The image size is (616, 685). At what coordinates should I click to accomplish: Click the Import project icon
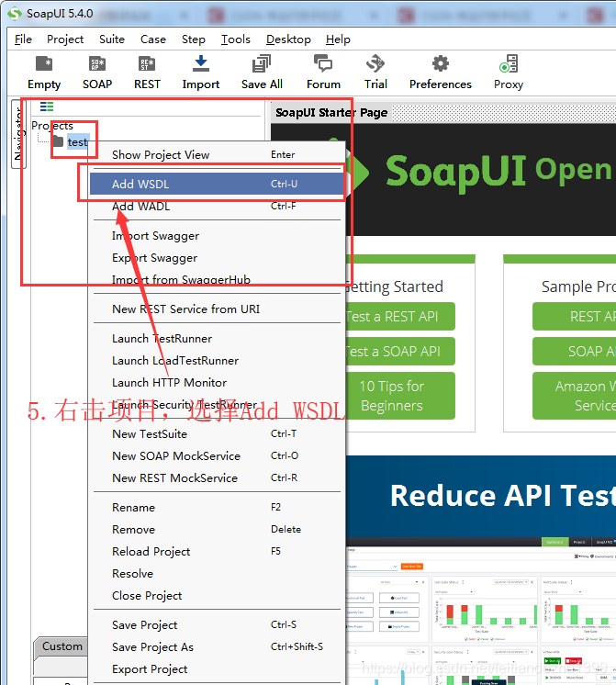pos(200,63)
